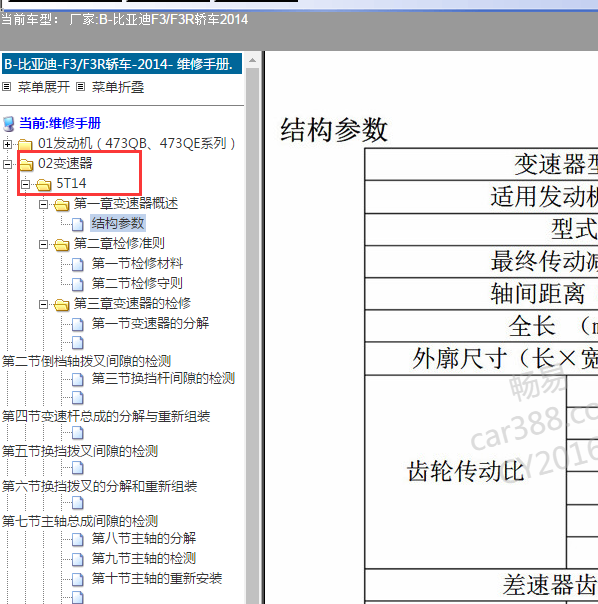The width and height of the screenshot is (598, 604).
Task: Open the 第一章变速器概述 chapter
Action: pos(126,203)
